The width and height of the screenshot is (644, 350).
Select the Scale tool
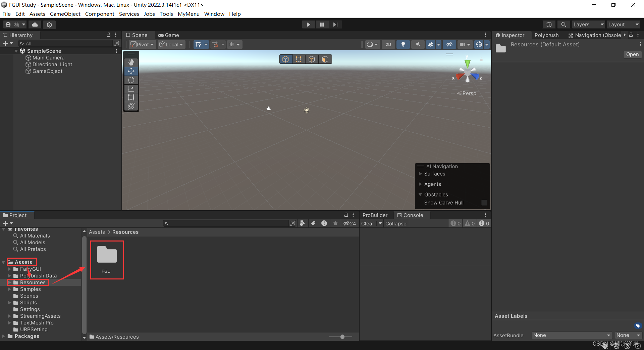(131, 89)
